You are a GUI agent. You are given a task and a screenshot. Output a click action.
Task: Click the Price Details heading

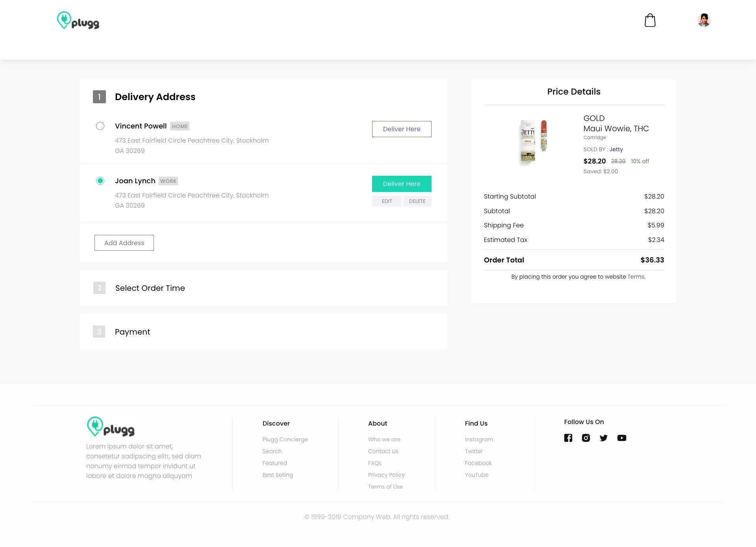tap(574, 92)
